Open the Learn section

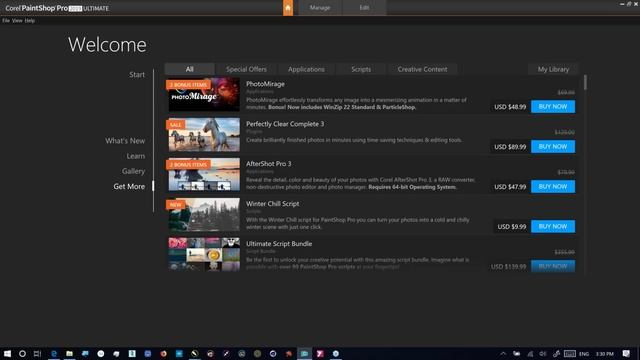(x=136, y=156)
